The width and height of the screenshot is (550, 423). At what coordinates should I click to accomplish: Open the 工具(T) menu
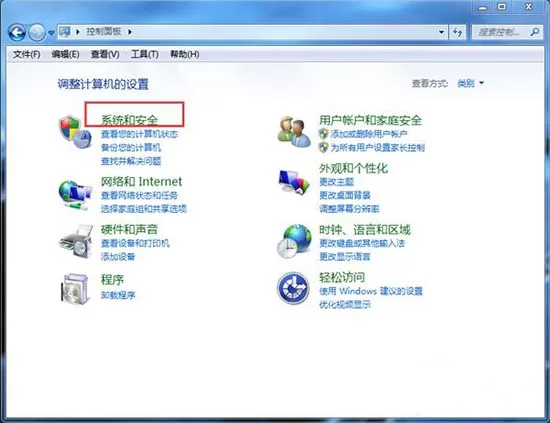(x=145, y=54)
